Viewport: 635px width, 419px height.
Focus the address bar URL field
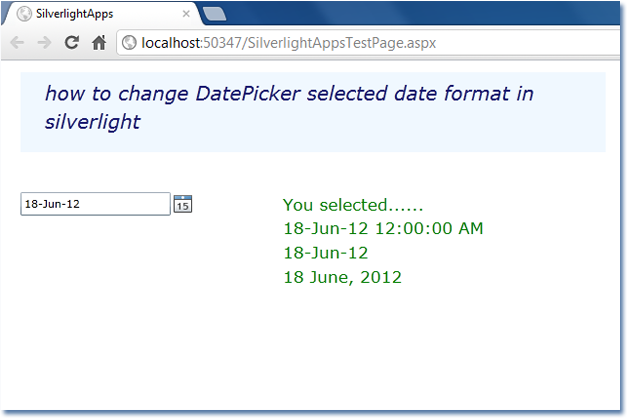[368, 43]
